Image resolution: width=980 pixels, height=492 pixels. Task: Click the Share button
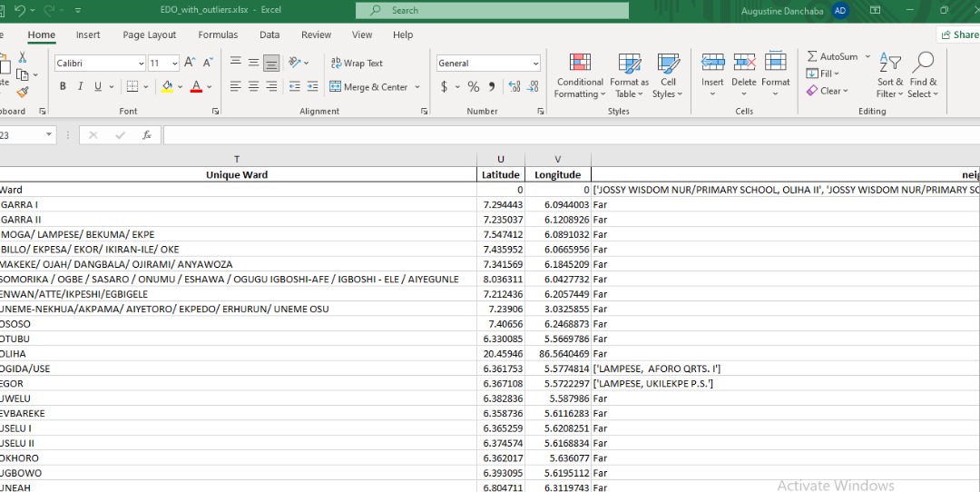tap(959, 35)
